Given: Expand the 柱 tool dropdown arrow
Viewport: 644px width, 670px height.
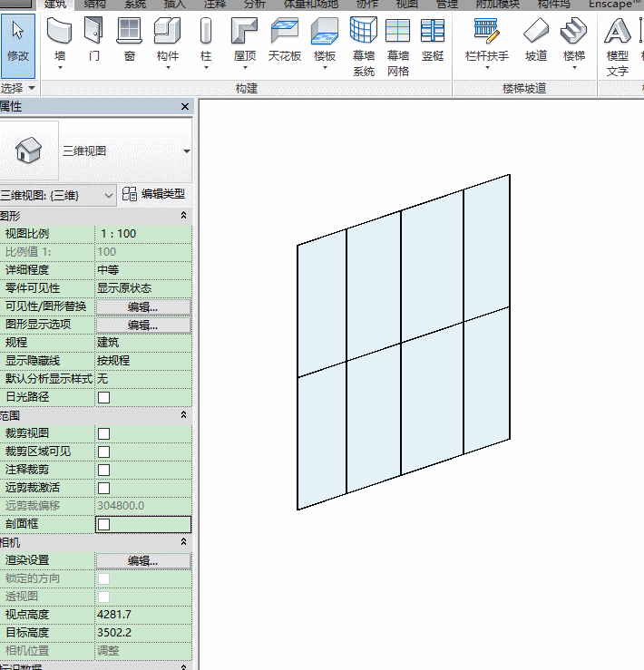Looking at the screenshot, I should pos(206,67).
